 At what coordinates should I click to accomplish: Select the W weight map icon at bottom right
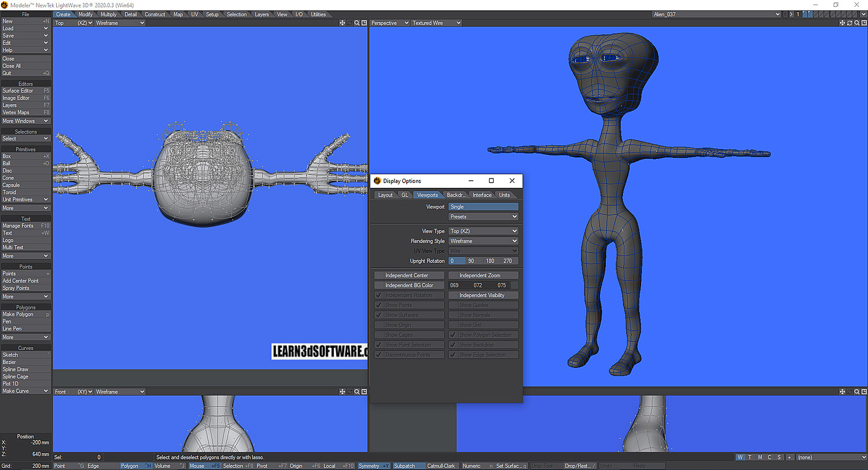tap(740, 457)
